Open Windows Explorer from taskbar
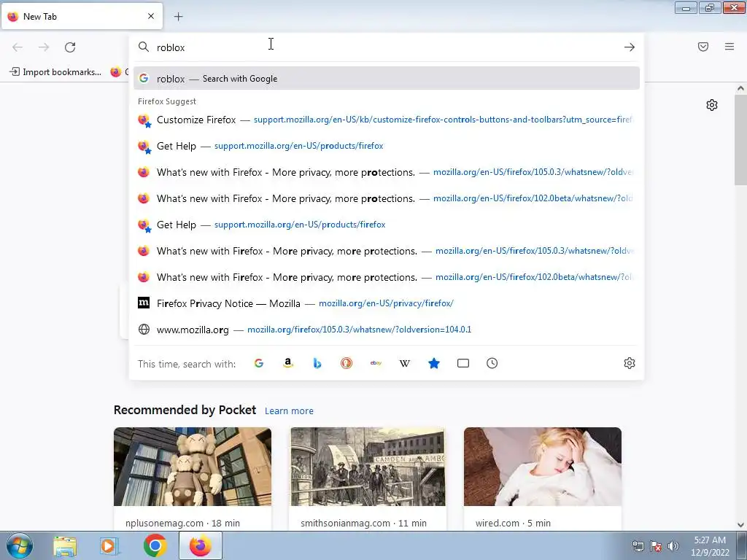 point(65,546)
